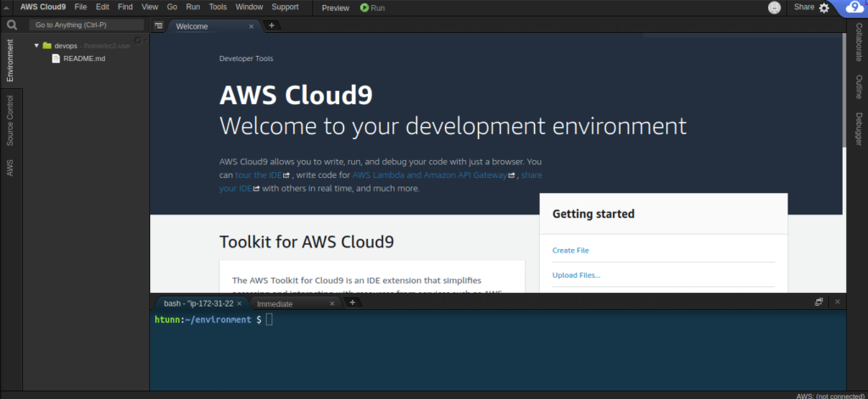
Task: Select the devops folder icon
Action: click(x=47, y=46)
